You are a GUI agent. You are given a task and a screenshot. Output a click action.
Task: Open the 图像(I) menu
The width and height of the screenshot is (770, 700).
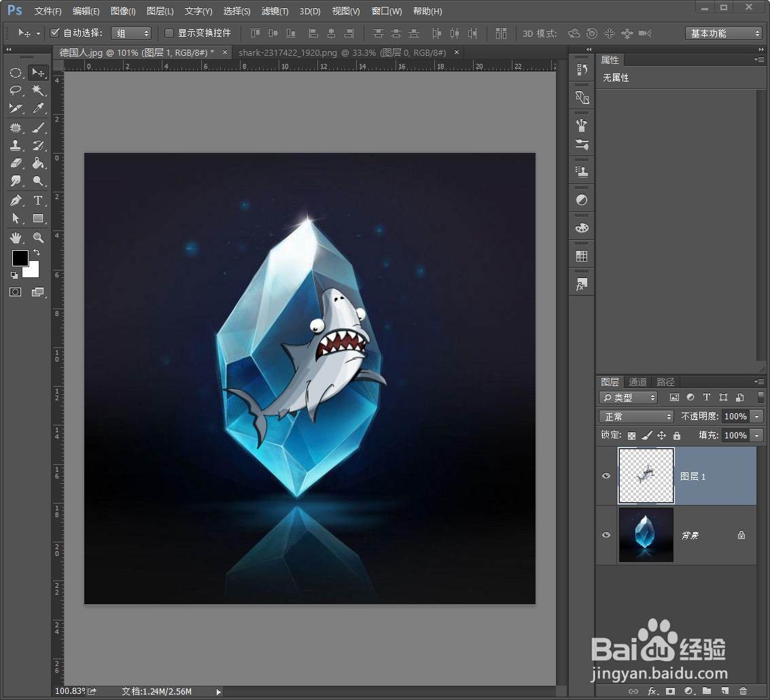[x=123, y=11]
